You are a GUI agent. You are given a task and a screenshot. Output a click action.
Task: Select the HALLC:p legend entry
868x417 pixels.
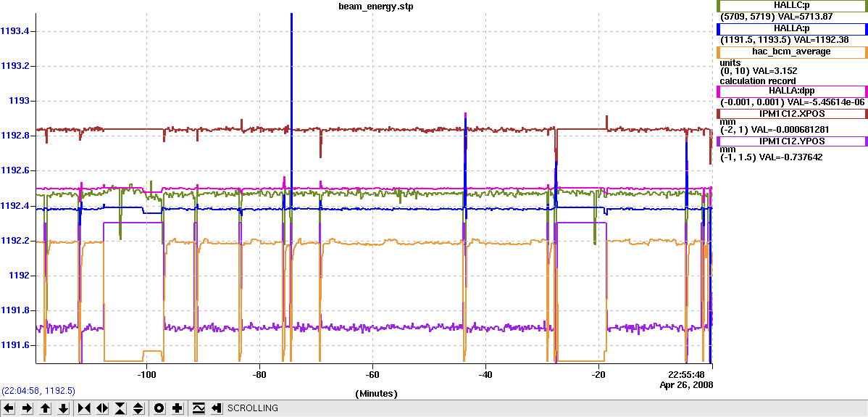[792, 6]
